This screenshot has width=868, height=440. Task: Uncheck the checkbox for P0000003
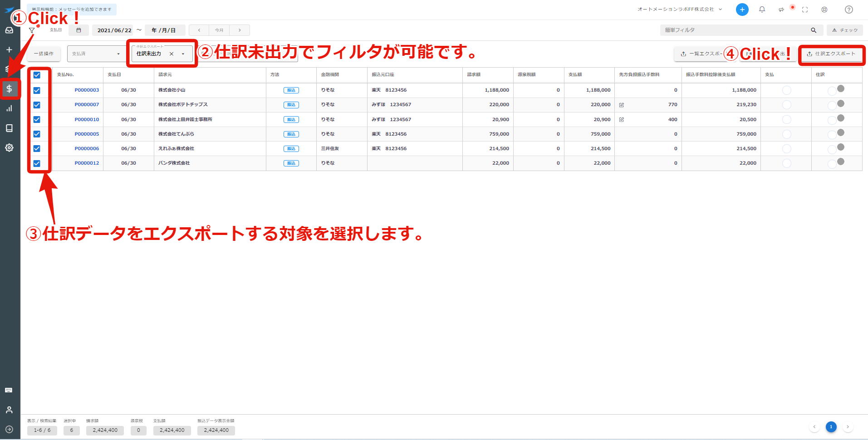[37, 90]
